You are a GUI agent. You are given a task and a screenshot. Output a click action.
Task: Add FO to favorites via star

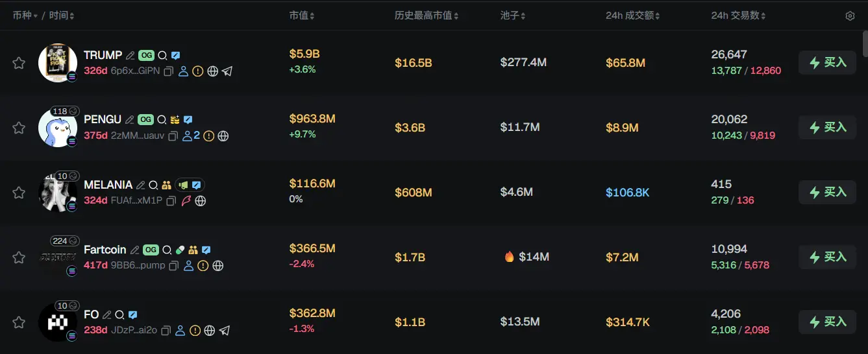pyautogui.click(x=19, y=322)
